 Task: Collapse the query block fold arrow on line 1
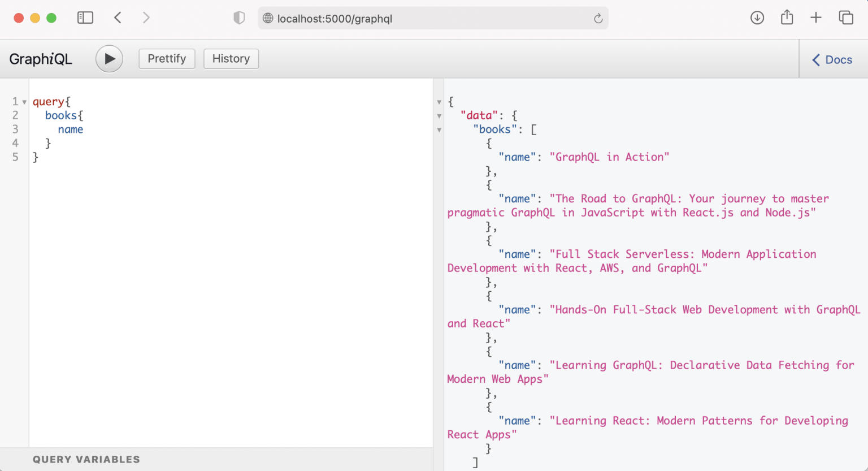24,102
